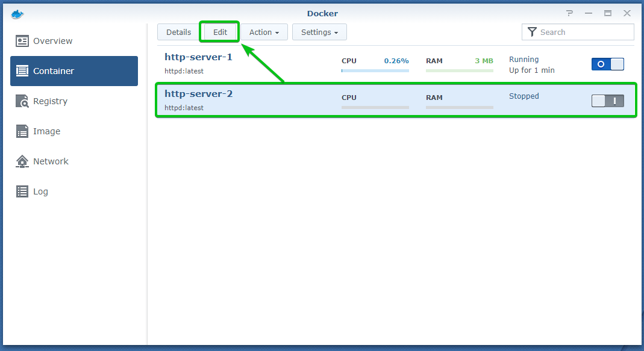Image resolution: width=644 pixels, height=351 pixels.
Task: Minimize the Docker window
Action: (x=589, y=13)
